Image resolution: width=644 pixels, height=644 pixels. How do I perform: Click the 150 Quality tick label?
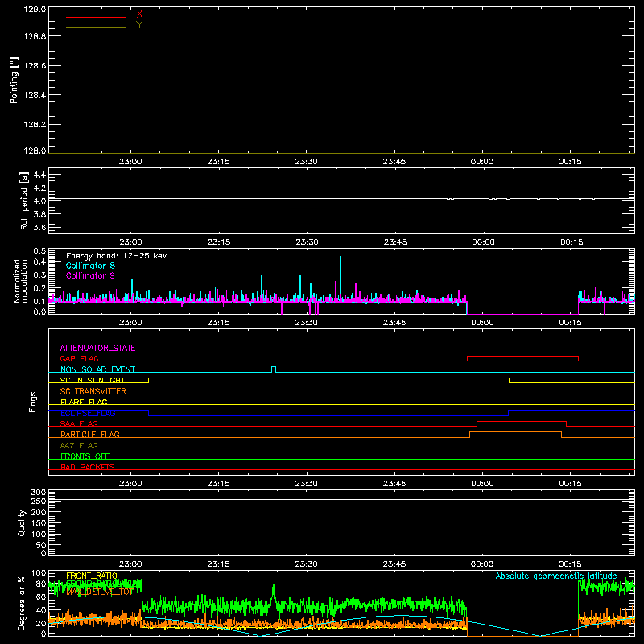tap(39, 523)
